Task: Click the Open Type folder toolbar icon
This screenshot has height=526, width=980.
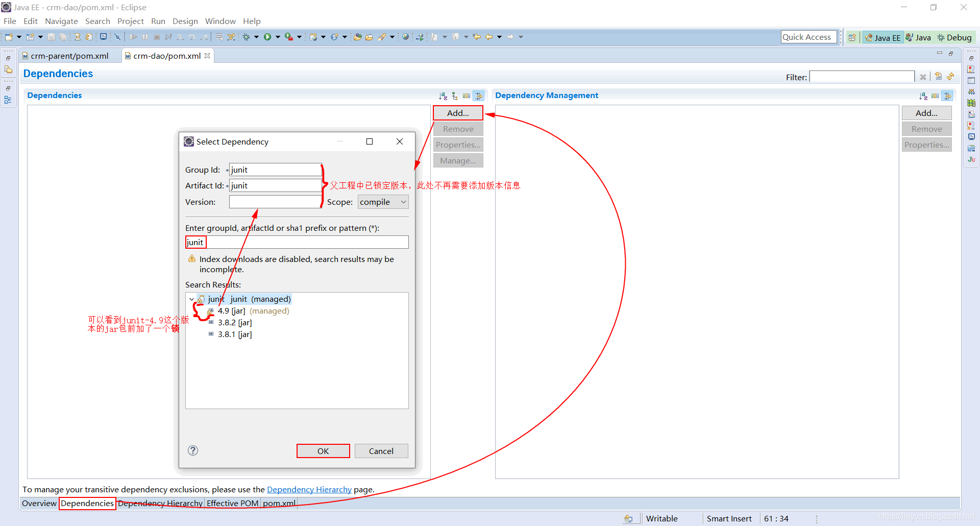Action: (358, 37)
